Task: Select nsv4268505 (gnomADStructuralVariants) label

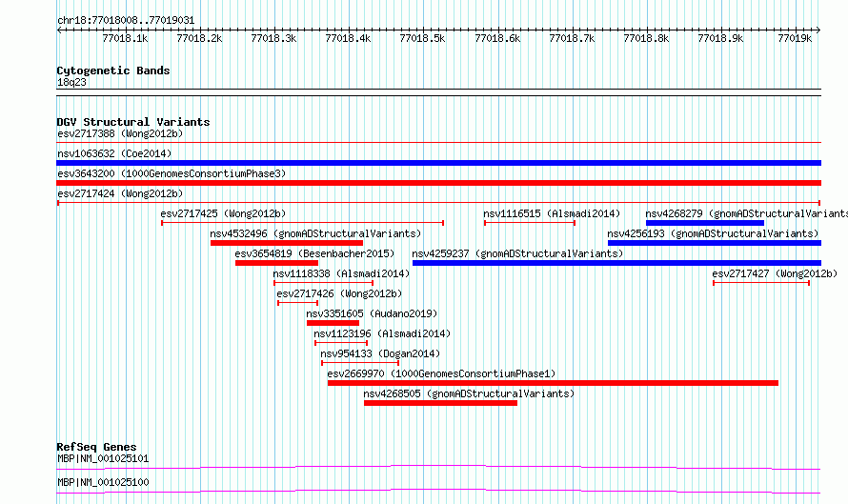Action: coord(469,393)
